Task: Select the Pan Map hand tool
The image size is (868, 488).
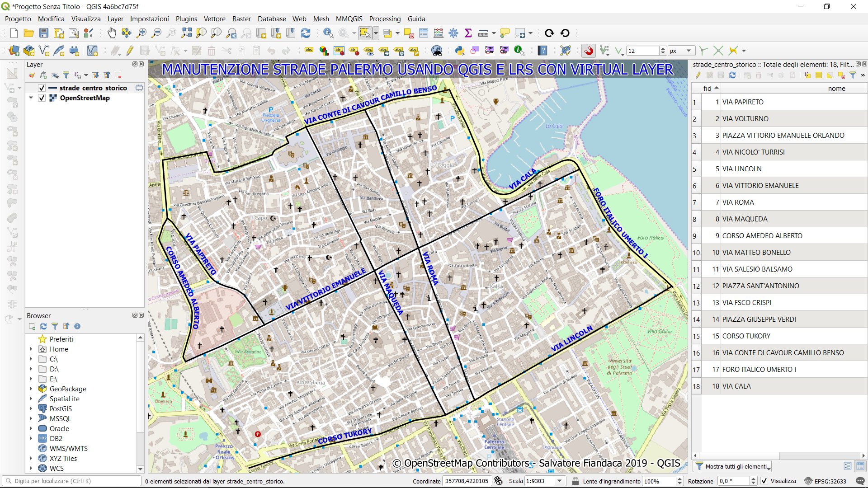Action: [x=112, y=33]
